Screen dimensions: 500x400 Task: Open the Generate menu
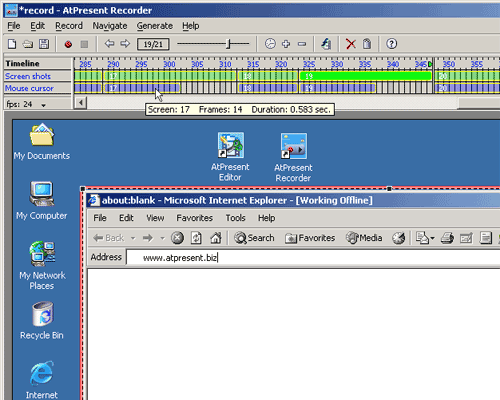point(155,26)
